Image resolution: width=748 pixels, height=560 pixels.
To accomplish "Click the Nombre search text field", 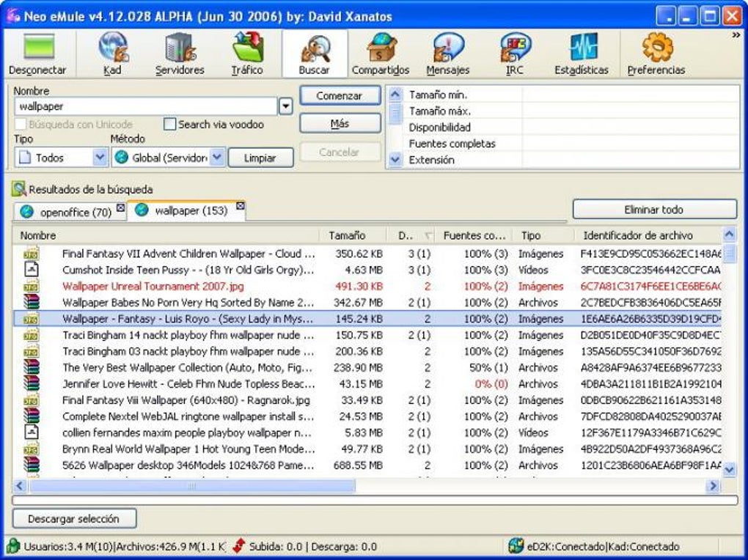I will [x=146, y=106].
